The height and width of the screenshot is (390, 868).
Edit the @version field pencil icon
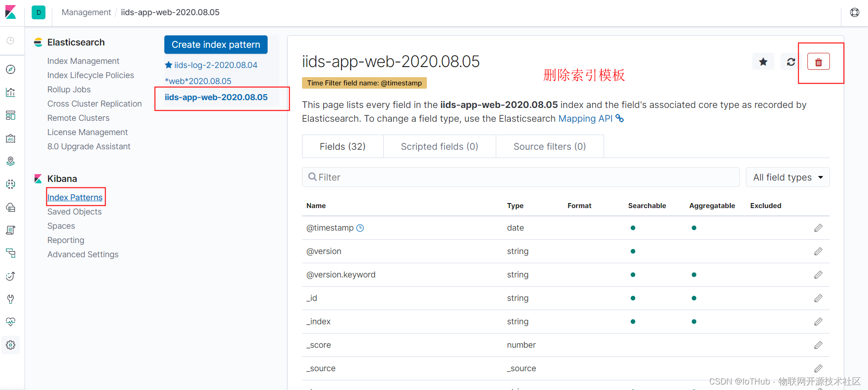click(818, 251)
